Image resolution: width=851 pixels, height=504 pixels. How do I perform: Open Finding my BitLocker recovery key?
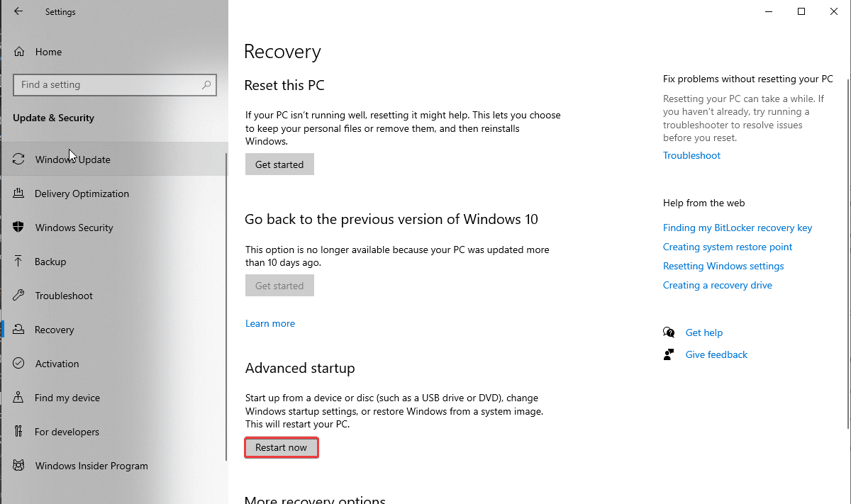738,227
